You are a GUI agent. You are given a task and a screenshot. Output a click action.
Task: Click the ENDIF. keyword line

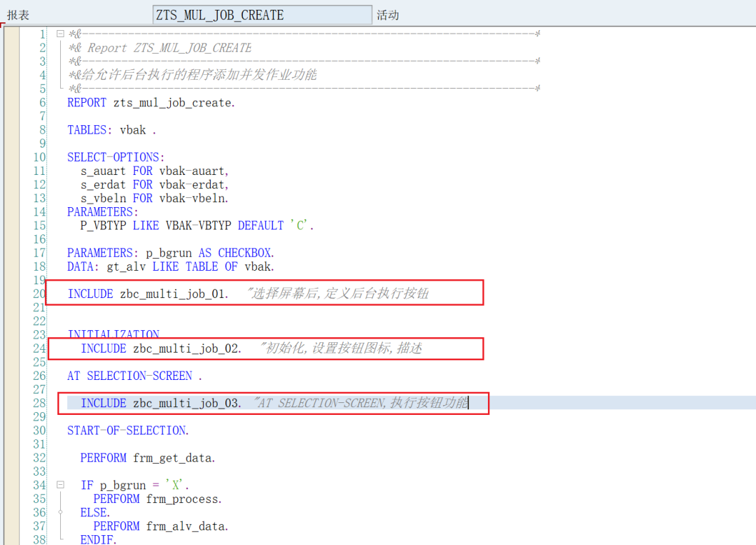point(99,539)
